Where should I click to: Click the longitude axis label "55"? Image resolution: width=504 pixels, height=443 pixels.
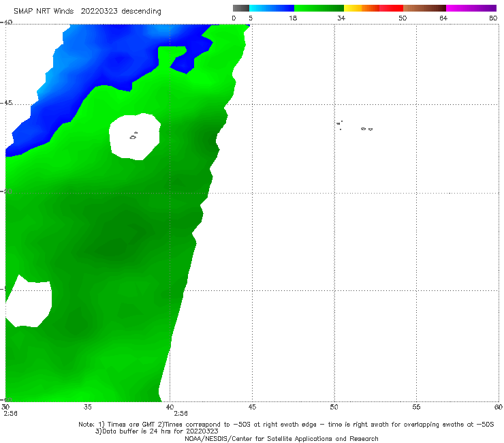pos(416,408)
